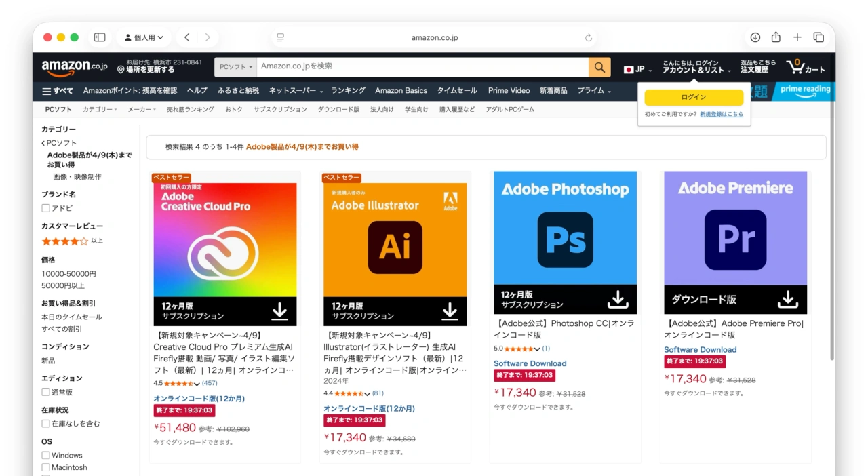The image size is (868, 476).
Task: Check the アドビ brand checkbox
Action: pyautogui.click(x=44, y=208)
